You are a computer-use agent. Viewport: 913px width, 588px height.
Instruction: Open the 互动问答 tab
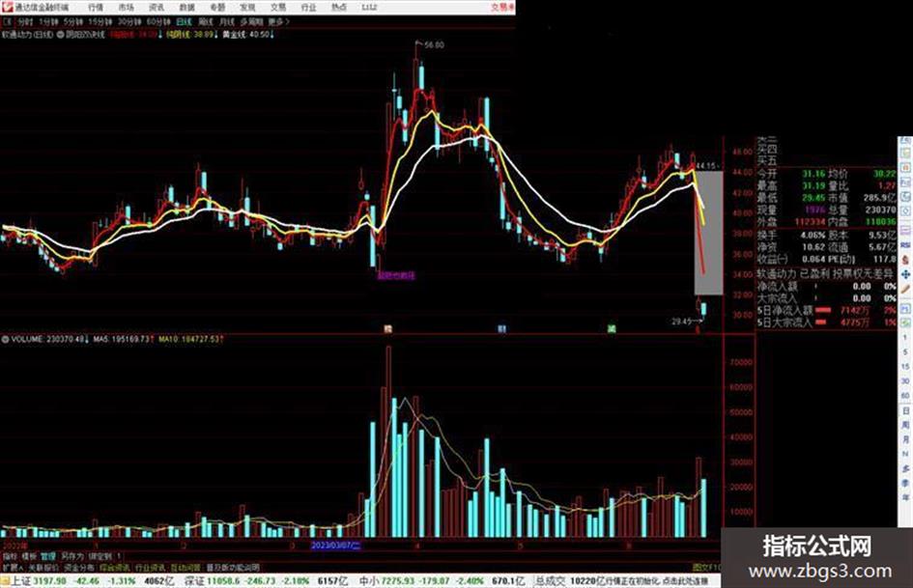(x=185, y=567)
